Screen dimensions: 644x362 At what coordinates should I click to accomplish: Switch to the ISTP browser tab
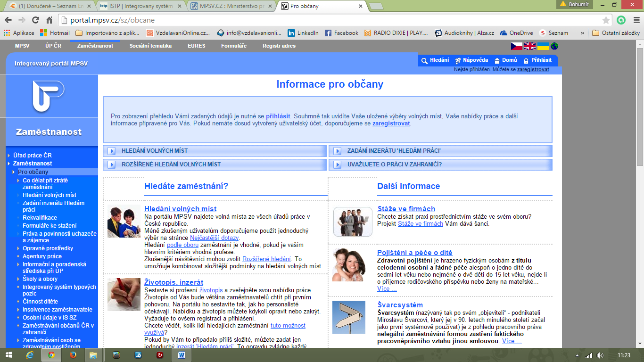(140, 6)
